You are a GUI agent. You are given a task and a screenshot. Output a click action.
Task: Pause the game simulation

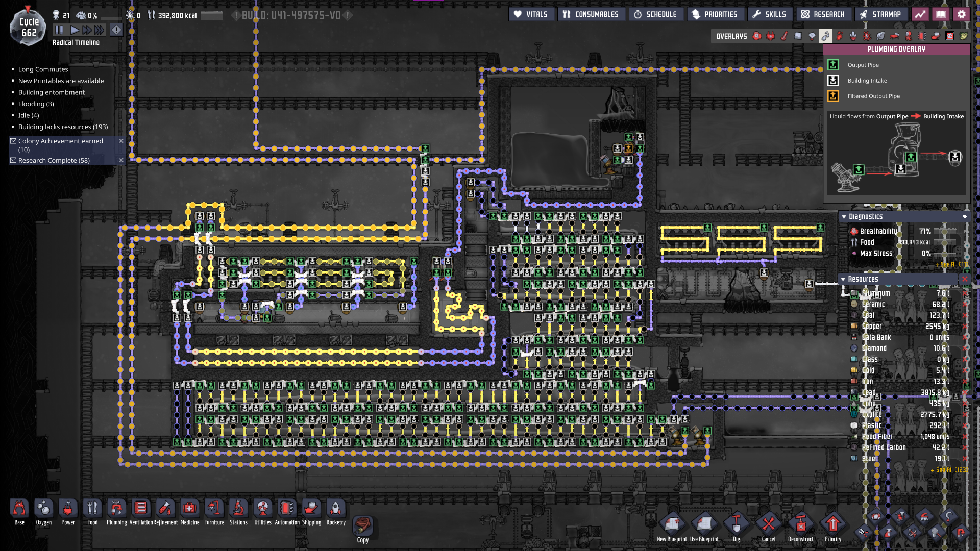(x=59, y=30)
